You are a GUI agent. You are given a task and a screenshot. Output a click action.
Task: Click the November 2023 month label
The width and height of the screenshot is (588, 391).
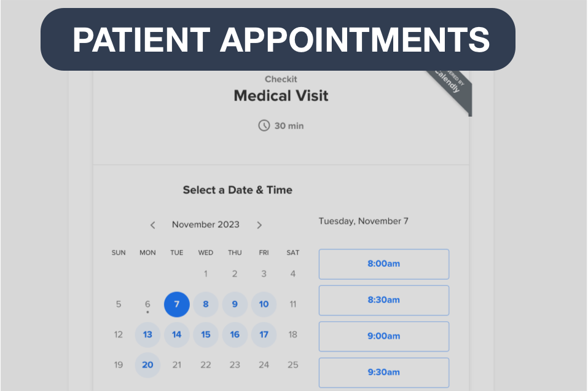(x=206, y=225)
